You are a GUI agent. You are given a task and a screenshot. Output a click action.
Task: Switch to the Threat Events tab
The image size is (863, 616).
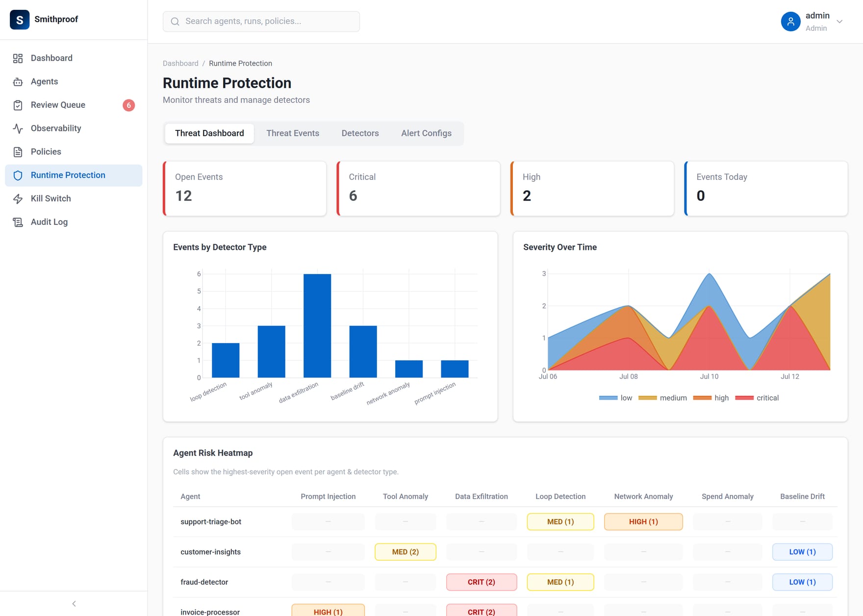(293, 133)
